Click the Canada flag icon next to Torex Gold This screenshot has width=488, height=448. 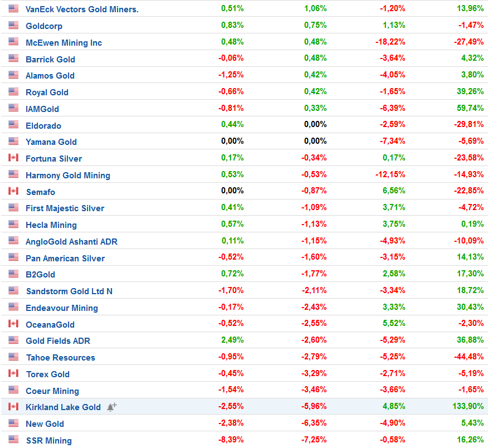pyautogui.click(x=13, y=373)
